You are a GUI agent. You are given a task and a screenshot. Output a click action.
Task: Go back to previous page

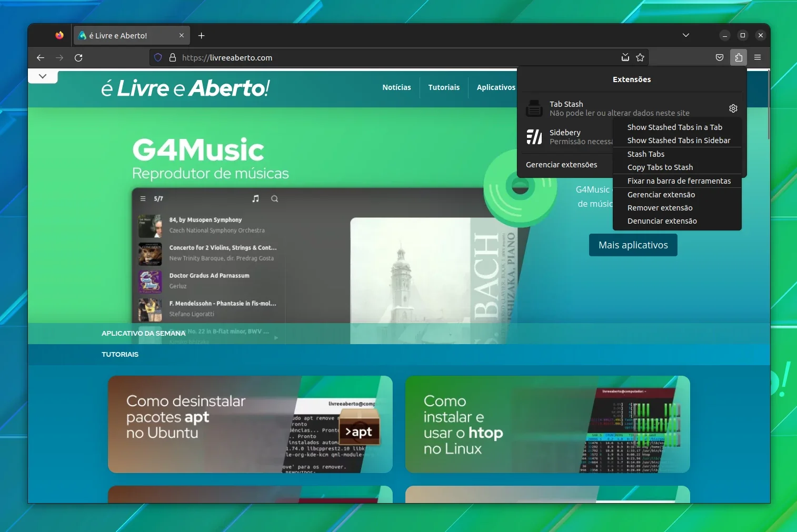click(x=41, y=57)
